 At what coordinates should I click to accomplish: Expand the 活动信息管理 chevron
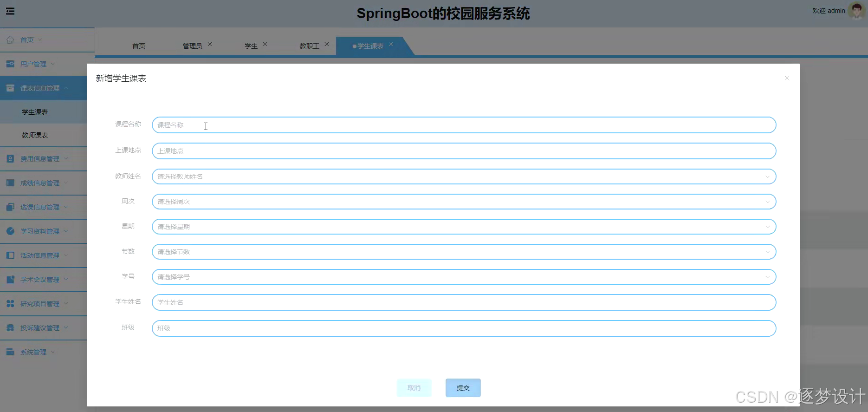(66, 255)
